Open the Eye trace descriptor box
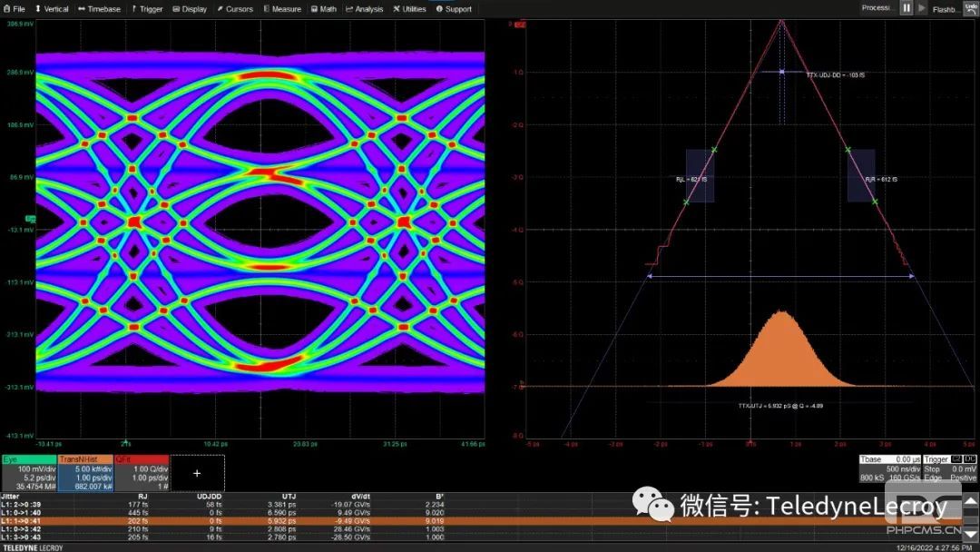980x552 pixels. pyautogui.click(x=29, y=473)
